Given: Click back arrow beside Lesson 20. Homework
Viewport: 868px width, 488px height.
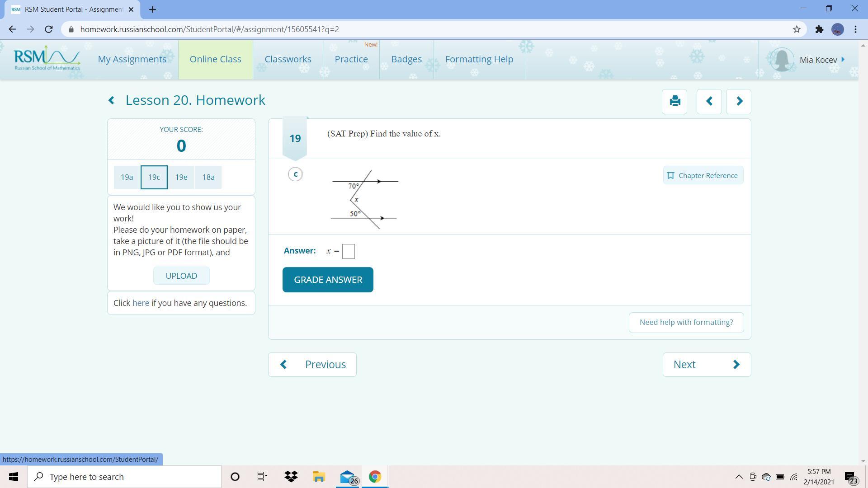Looking at the screenshot, I should pos(111,100).
